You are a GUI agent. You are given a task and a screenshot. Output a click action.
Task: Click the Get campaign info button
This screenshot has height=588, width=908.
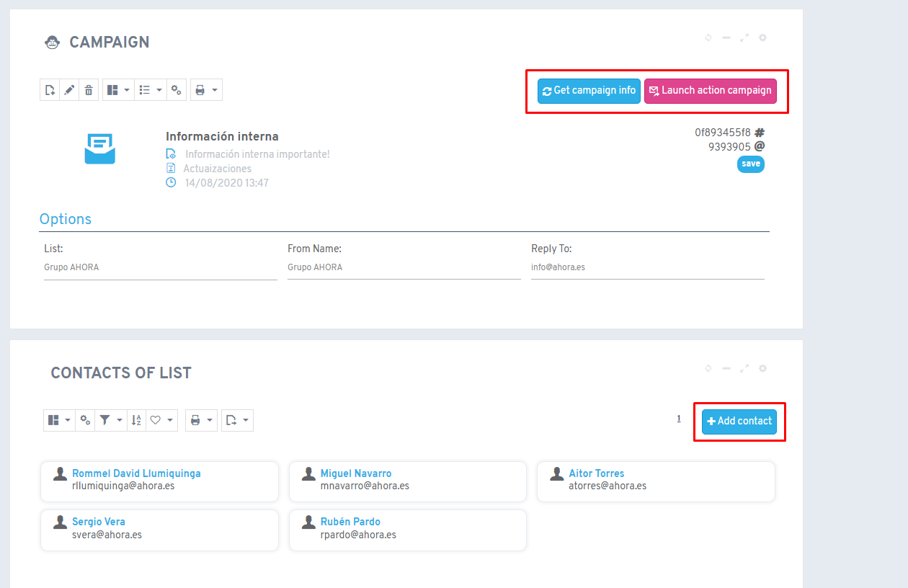(589, 91)
